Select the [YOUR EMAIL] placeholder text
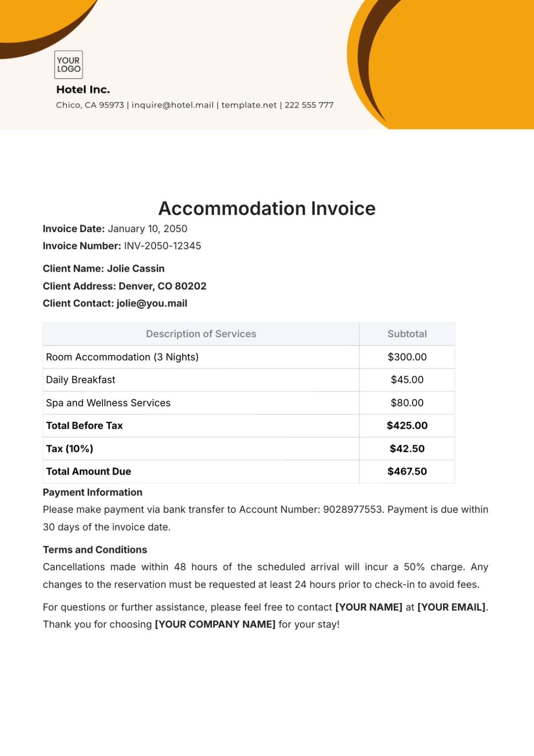The image size is (534, 756). click(451, 607)
